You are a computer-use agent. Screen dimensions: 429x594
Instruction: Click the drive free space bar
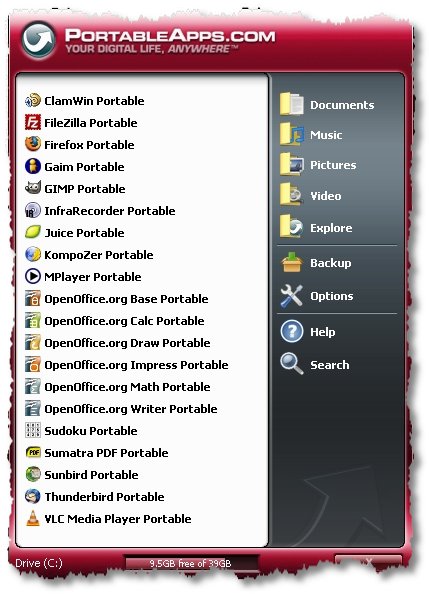pos(191,563)
